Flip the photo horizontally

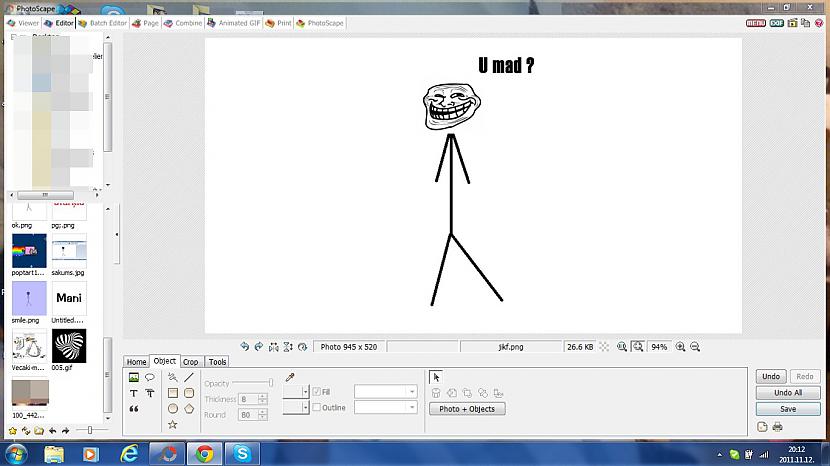click(x=273, y=347)
